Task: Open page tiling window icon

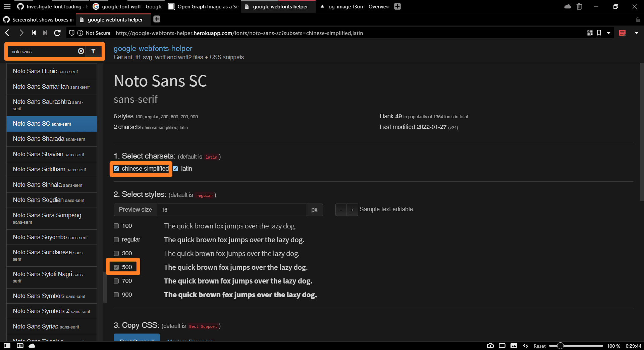Action: [502, 346]
